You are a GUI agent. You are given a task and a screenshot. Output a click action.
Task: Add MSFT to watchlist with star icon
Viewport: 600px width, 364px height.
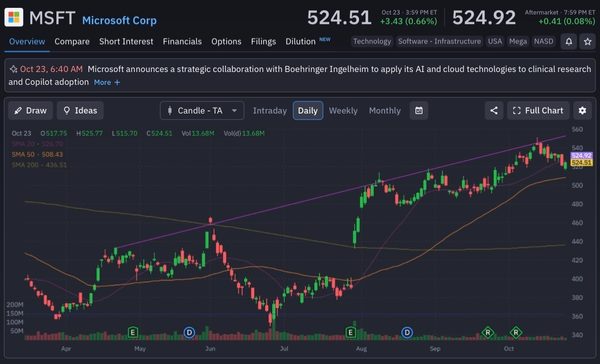[x=588, y=41]
